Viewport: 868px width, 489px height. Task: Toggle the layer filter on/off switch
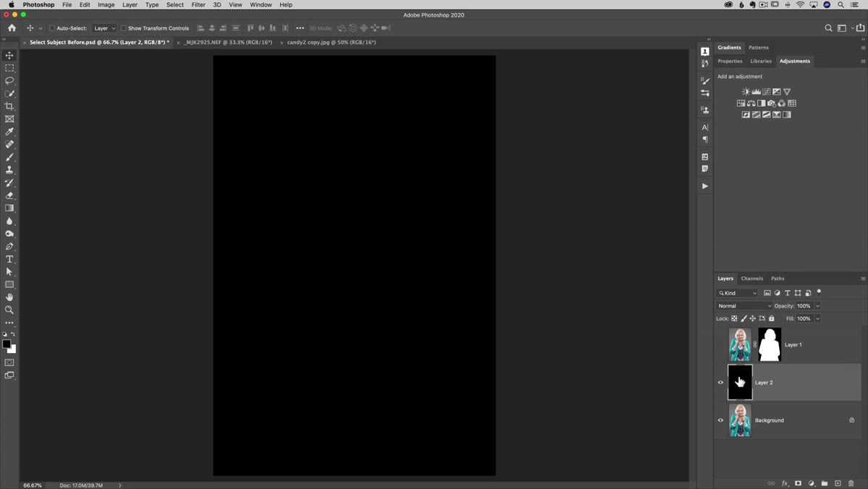[x=819, y=292]
